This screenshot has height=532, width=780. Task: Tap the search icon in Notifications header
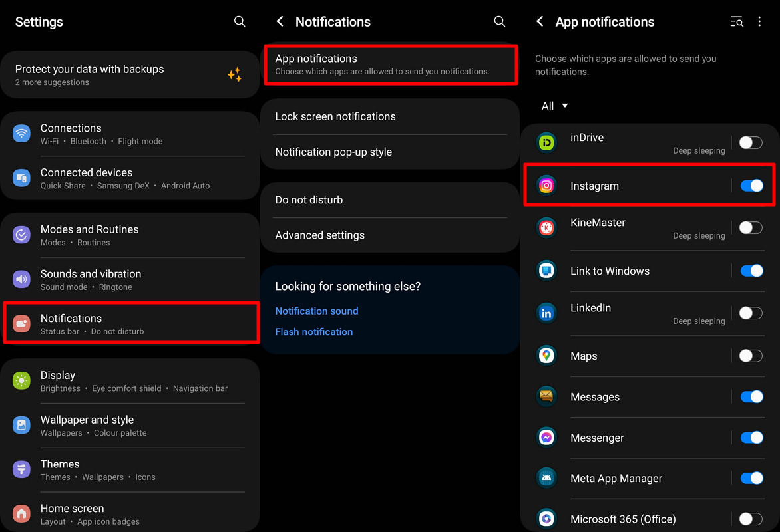pos(499,22)
